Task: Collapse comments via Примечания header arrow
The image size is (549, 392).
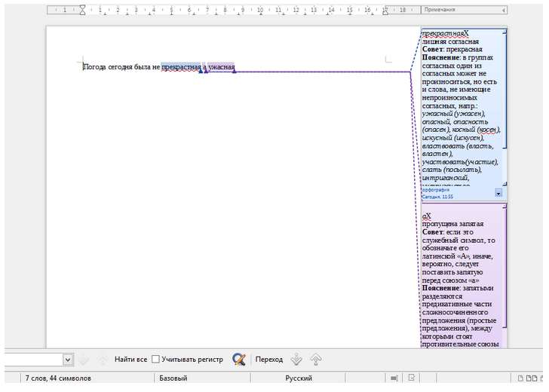Action: [x=501, y=10]
